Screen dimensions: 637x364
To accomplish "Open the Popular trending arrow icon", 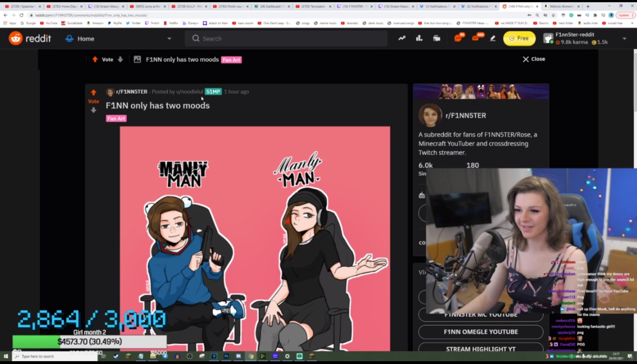I will click(402, 38).
